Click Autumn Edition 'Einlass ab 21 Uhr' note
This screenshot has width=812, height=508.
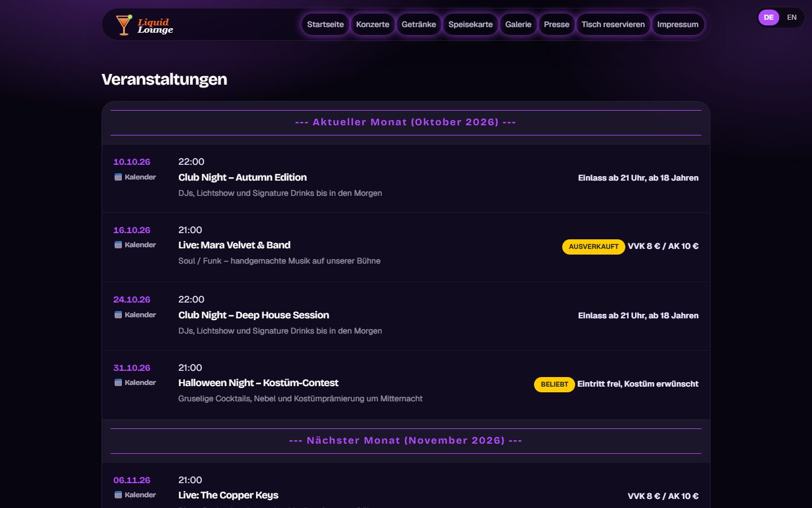(638, 178)
